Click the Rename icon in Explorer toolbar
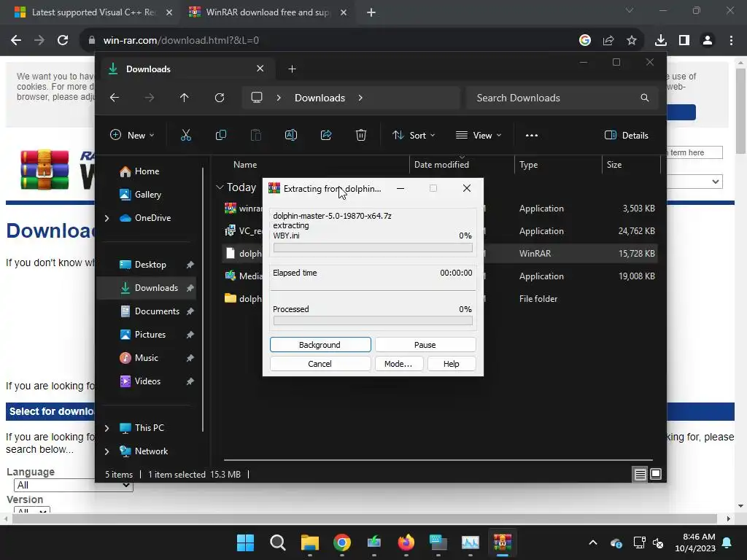747x560 pixels. pos(290,135)
